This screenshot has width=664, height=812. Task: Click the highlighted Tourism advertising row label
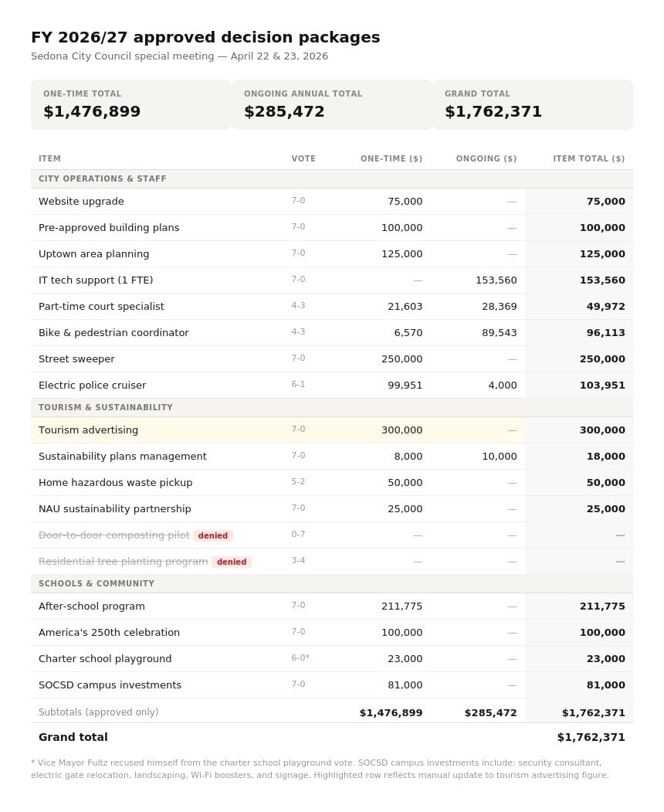88,430
